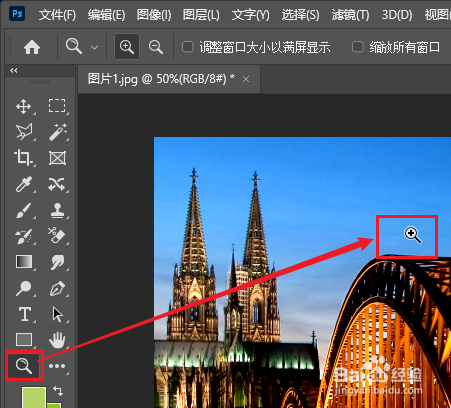Select the Hand tool
Viewport: 451px width, 408px height.
[x=57, y=340]
